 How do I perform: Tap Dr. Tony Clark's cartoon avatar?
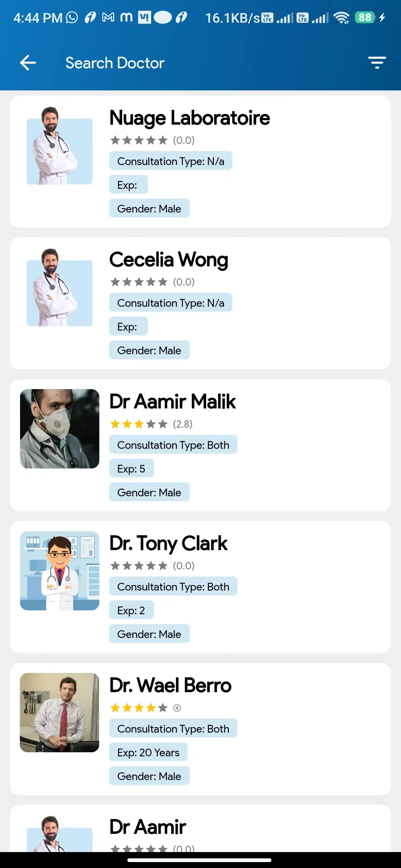(x=59, y=571)
